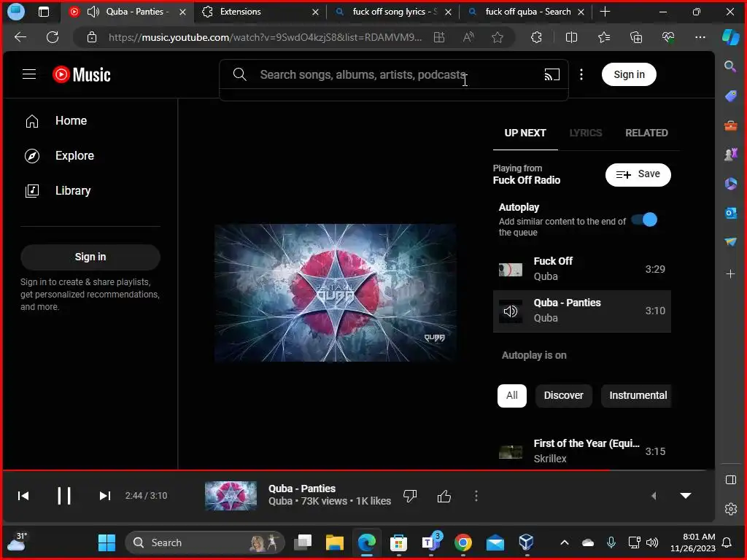Focus the search songs input field
747x560 pixels.
393,74
